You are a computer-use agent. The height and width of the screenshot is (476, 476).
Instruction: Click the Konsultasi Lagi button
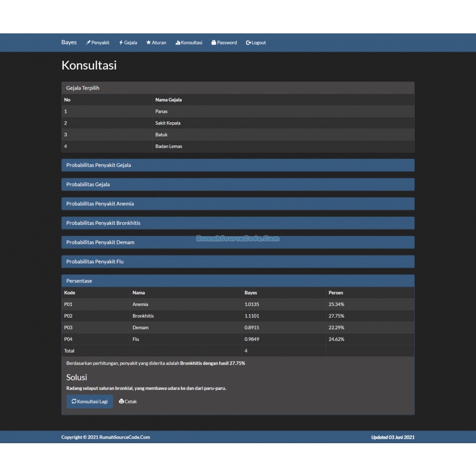click(x=90, y=401)
